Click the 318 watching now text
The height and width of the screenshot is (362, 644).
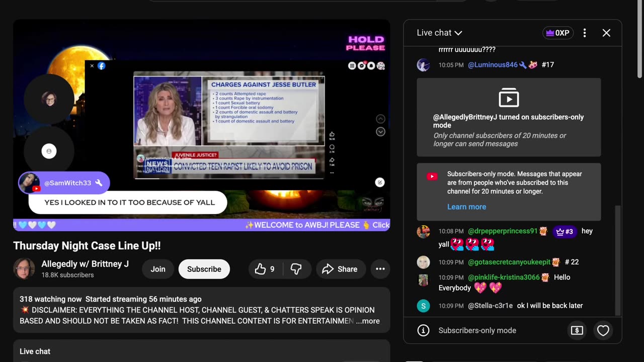[x=50, y=299]
